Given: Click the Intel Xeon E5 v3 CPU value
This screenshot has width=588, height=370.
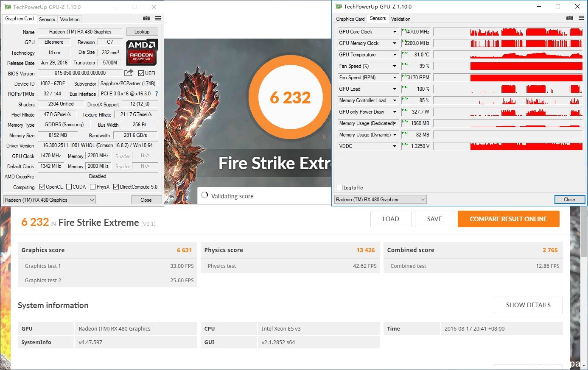Looking at the screenshot, I should (x=281, y=328).
